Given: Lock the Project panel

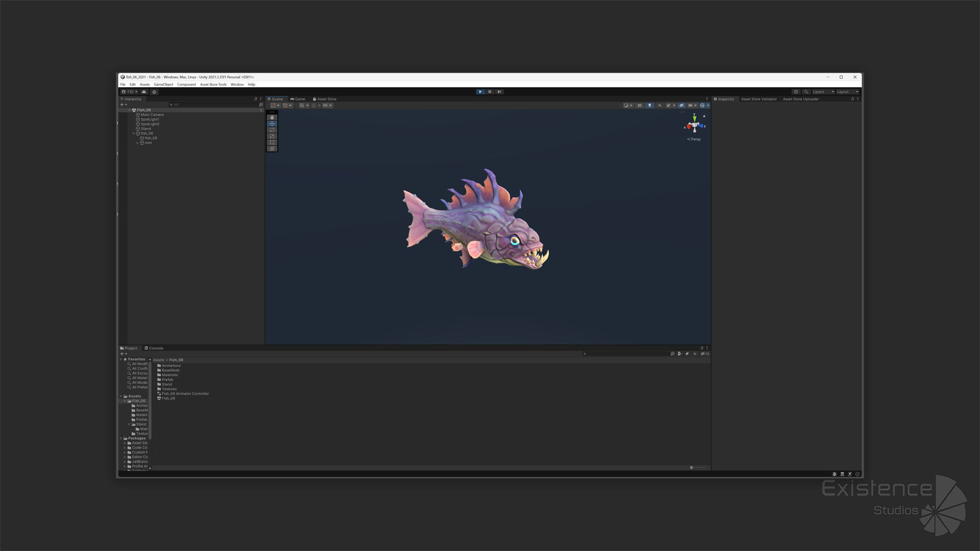Looking at the screenshot, I should point(702,348).
